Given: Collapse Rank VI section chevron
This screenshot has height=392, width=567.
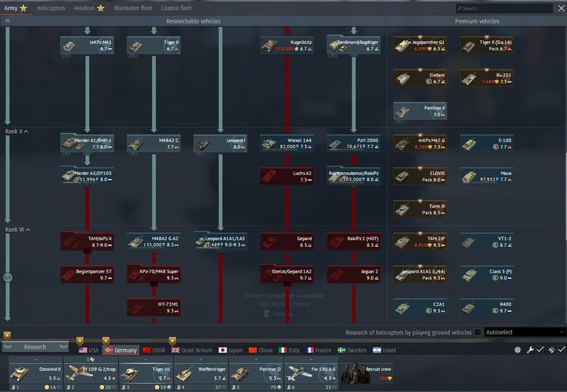Looking at the screenshot, I should click(x=28, y=230).
